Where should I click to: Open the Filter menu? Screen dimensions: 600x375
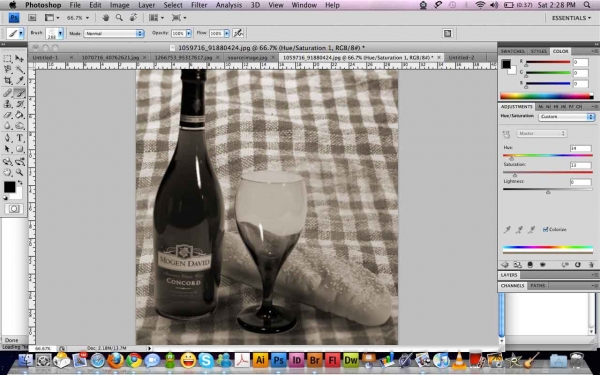[x=199, y=5]
